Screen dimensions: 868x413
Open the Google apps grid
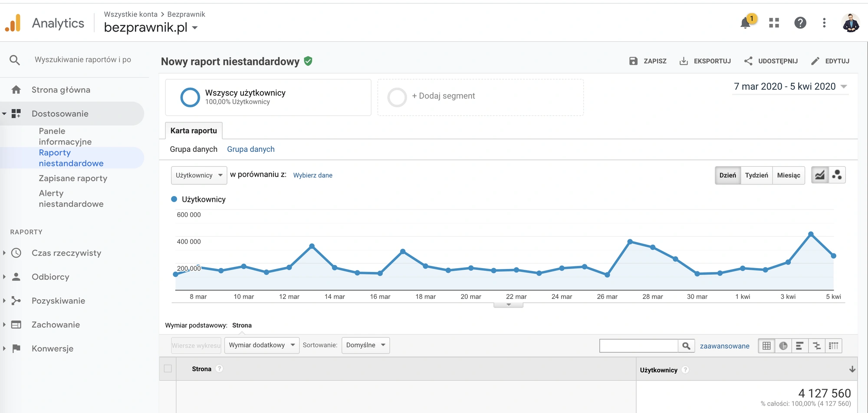tap(774, 23)
